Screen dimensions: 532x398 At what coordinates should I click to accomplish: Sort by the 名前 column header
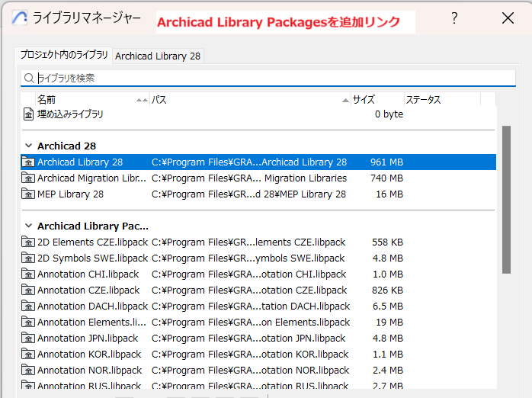click(x=92, y=100)
